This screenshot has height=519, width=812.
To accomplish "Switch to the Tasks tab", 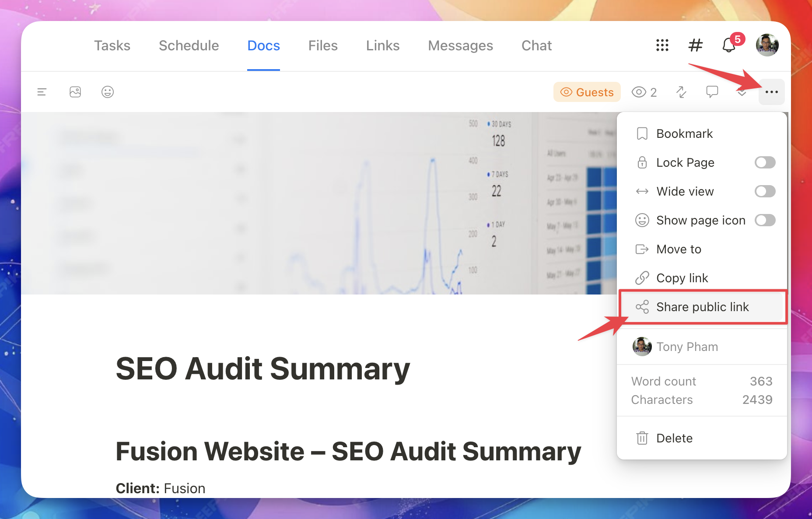I will pos(112,46).
